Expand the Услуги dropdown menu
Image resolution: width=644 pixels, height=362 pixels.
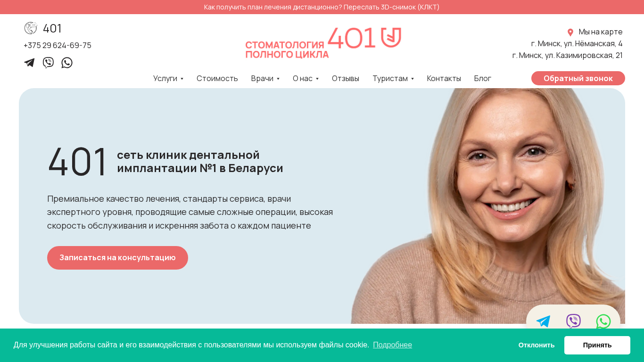(x=168, y=78)
